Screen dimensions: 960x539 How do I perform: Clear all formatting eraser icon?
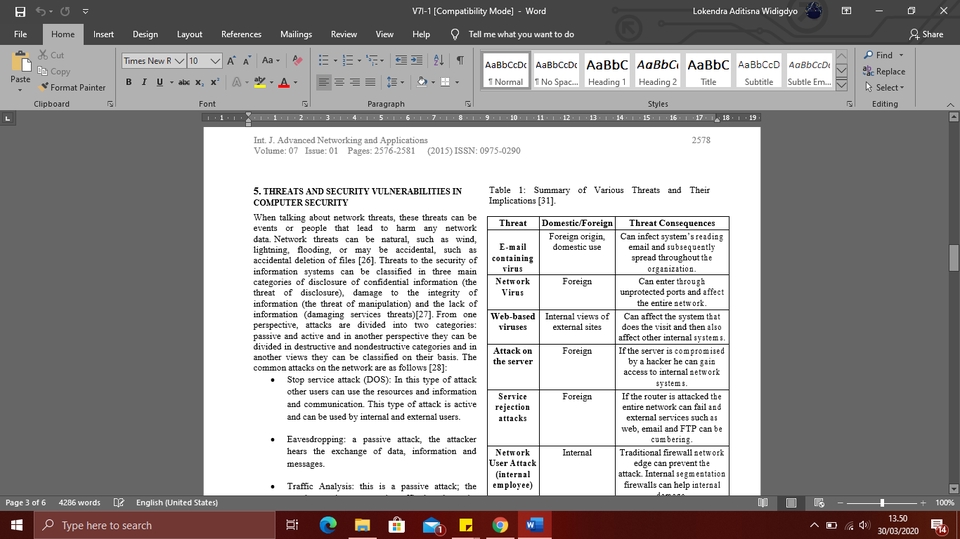point(298,60)
